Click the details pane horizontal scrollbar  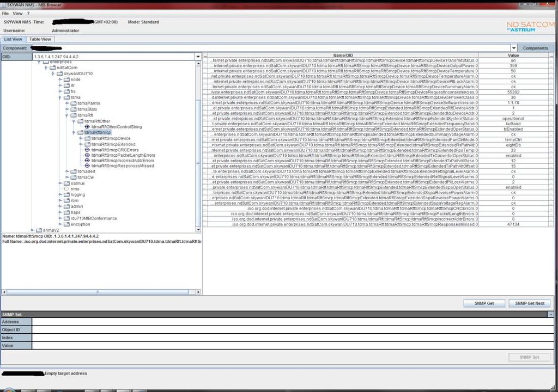click(x=98, y=292)
